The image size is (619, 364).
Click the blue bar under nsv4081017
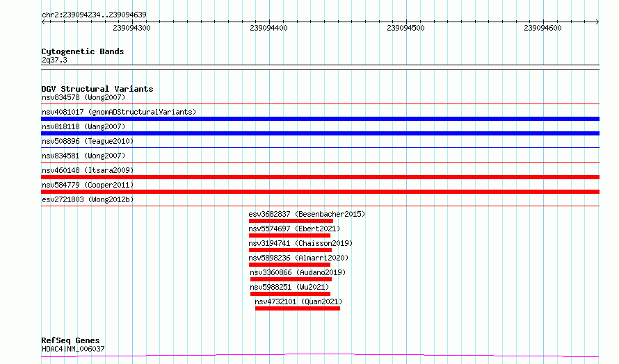320,119
